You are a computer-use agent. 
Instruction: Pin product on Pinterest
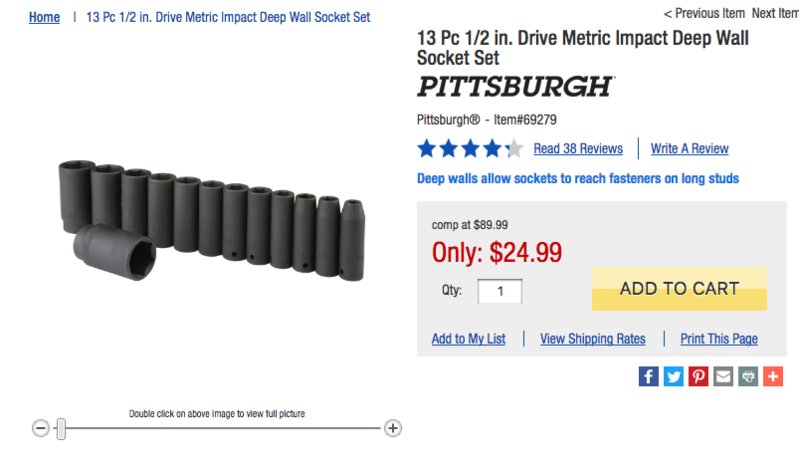point(698,377)
